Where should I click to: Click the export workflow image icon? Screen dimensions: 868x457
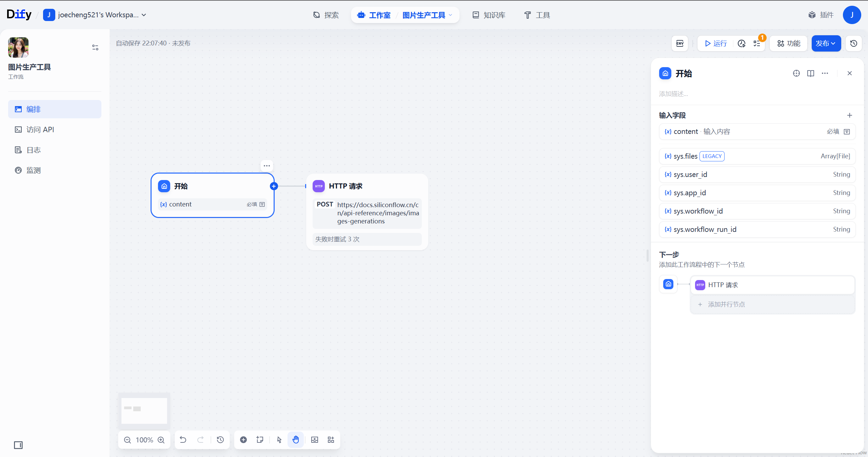click(314, 440)
